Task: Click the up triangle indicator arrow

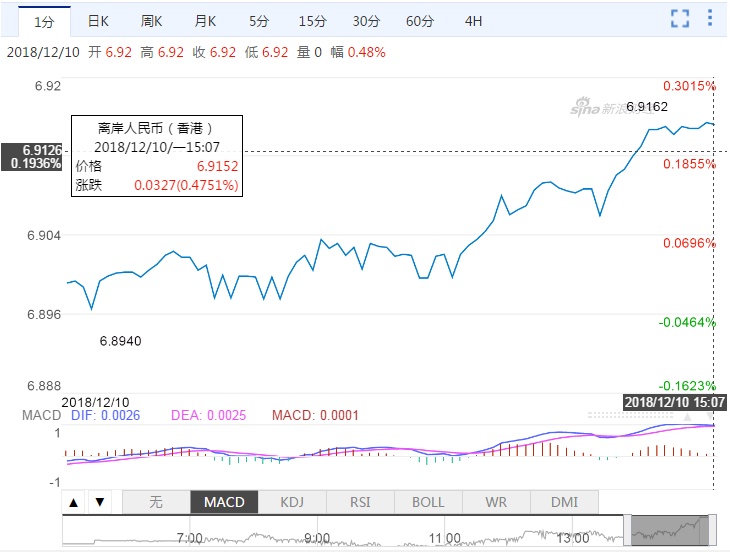Action: click(x=74, y=502)
